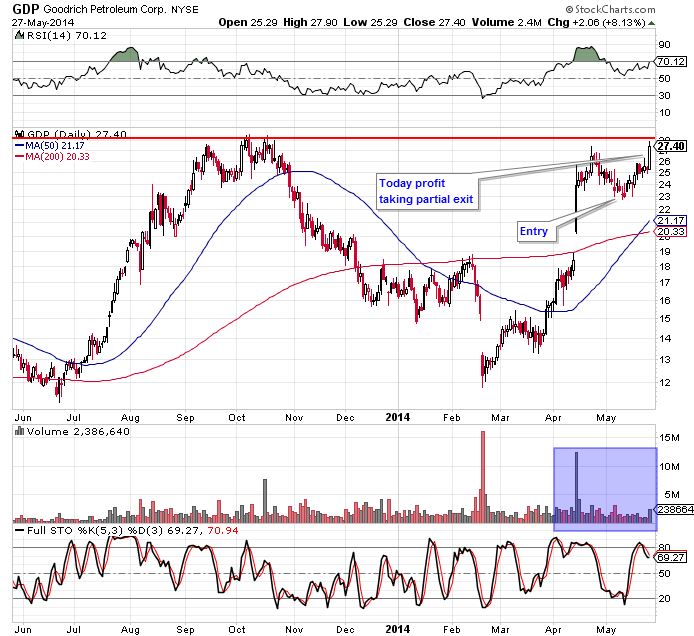The image size is (694, 636).
Task: Click the GDP ticker symbol in header
Action: [x=26, y=8]
